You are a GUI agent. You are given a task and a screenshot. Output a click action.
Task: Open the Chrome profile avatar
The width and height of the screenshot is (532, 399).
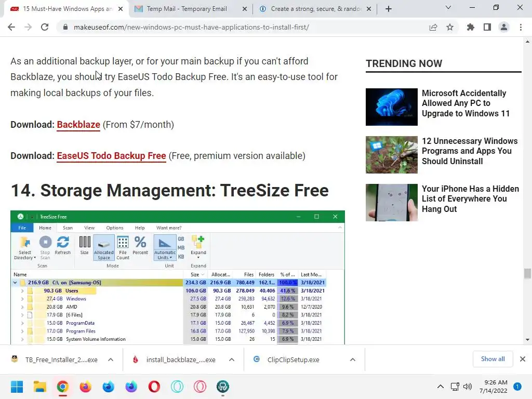click(504, 28)
